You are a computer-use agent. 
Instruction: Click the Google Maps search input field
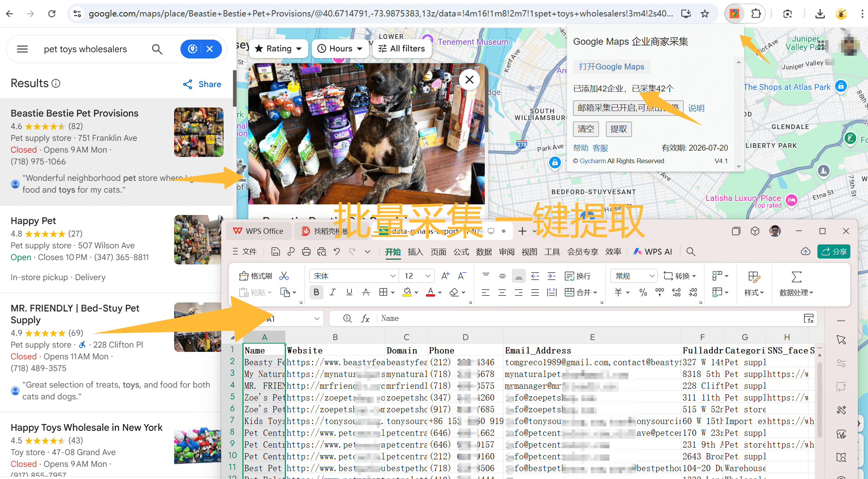point(93,49)
